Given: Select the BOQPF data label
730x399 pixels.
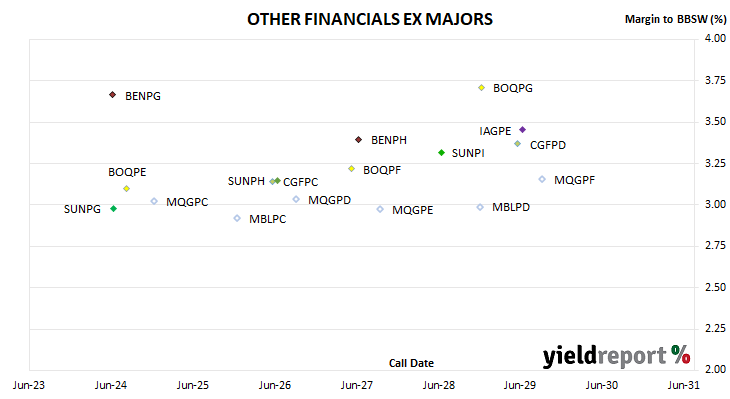Looking at the screenshot, I should point(382,170).
